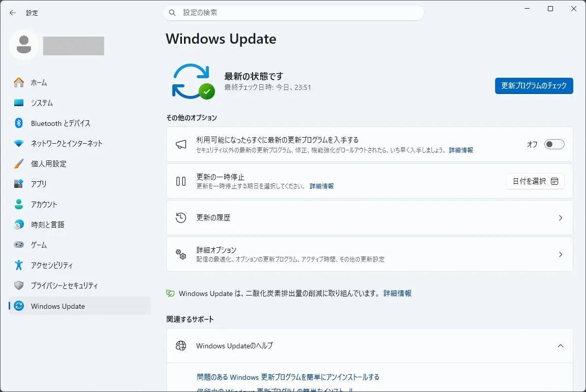Expand 更新の履歴 with its chevron
The height and width of the screenshot is (392, 586).
tap(561, 218)
